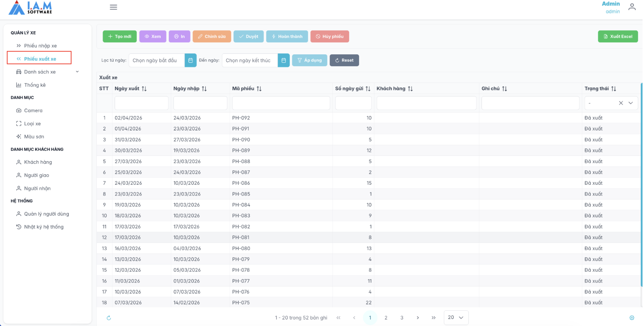Go to last page of results
The image size is (644, 326).
(434, 318)
